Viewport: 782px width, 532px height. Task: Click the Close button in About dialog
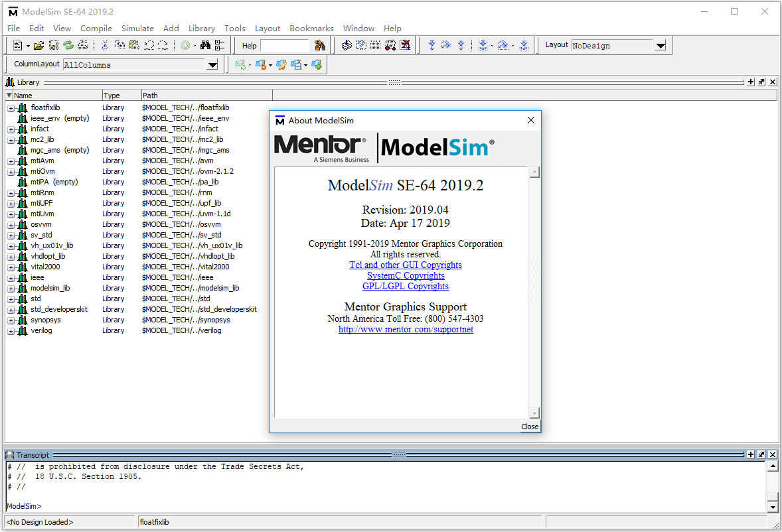[529, 427]
